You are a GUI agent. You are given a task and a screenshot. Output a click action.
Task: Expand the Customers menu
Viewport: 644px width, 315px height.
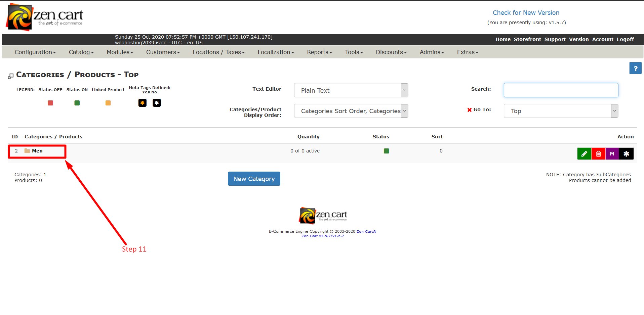pyautogui.click(x=163, y=52)
